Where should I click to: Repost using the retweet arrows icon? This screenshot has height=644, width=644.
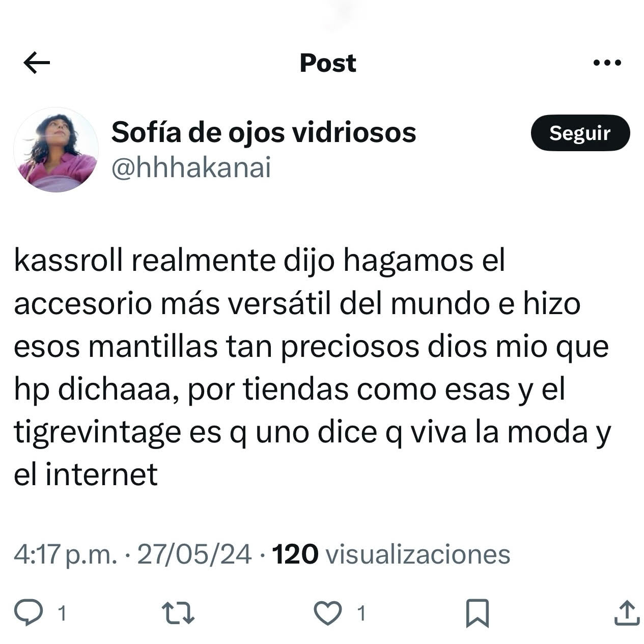[x=178, y=613]
